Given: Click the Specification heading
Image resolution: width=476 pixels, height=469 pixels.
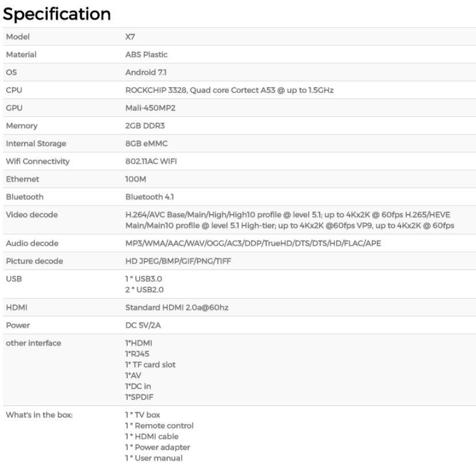Looking at the screenshot, I should tap(57, 14).
